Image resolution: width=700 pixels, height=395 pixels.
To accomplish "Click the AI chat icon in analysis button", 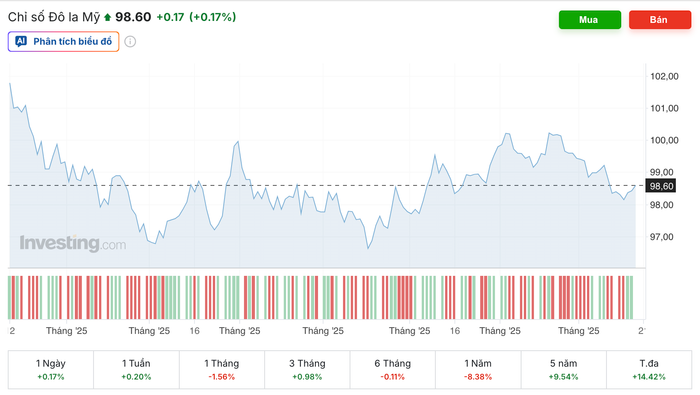I will tap(21, 42).
